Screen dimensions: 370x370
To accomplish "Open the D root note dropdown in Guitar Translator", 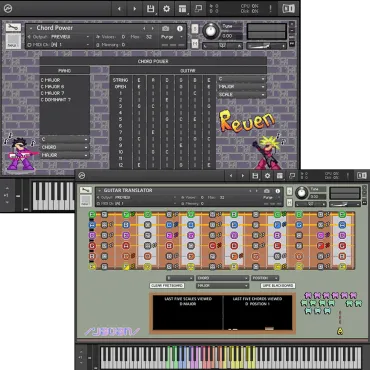I will pyautogui.click(x=180, y=278).
